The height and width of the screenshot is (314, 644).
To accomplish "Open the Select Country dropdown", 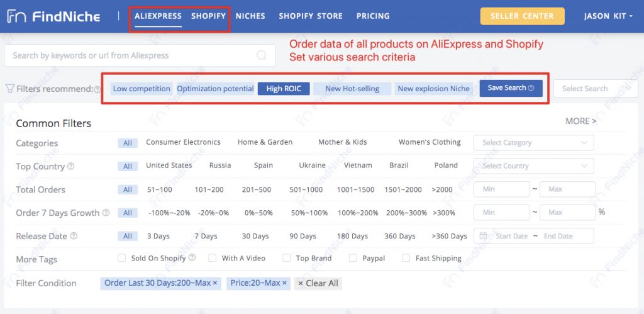I will (x=533, y=166).
